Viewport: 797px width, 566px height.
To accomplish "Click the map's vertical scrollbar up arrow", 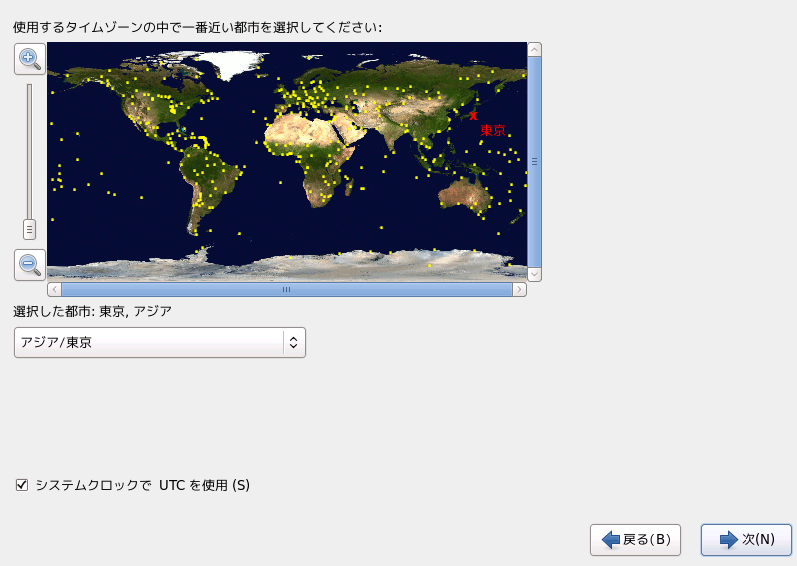I will point(534,49).
